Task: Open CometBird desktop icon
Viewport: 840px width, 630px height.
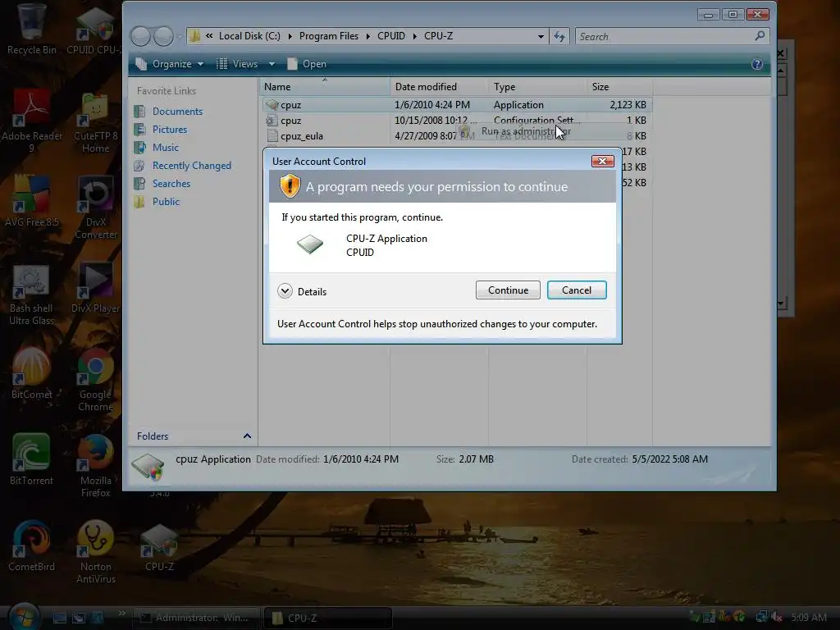Action: tap(31, 546)
